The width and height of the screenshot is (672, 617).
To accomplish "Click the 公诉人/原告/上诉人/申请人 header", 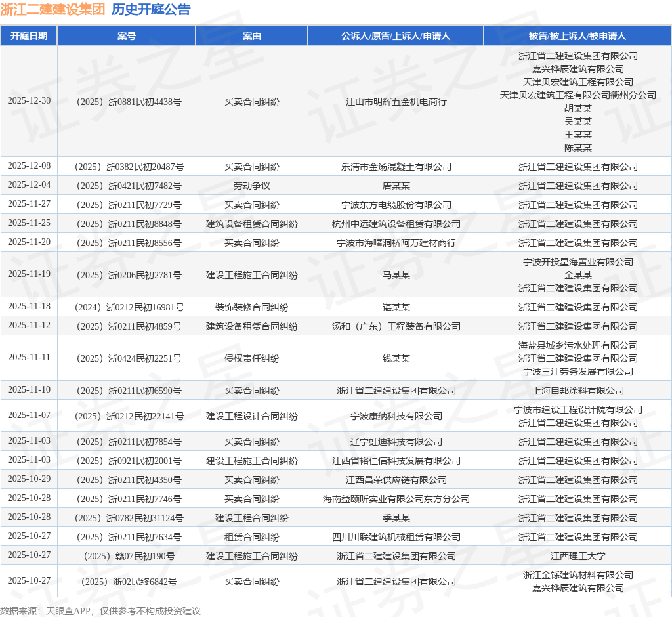I will pyautogui.click(x=396, y=36).
